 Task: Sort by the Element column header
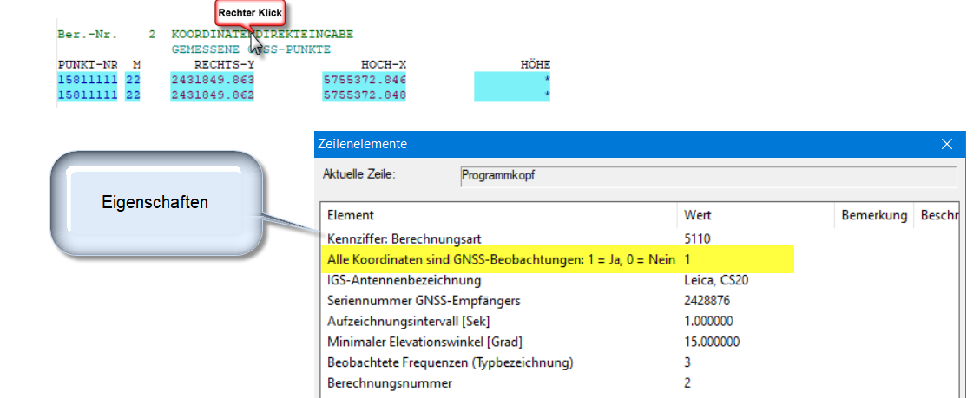(351, 215)
